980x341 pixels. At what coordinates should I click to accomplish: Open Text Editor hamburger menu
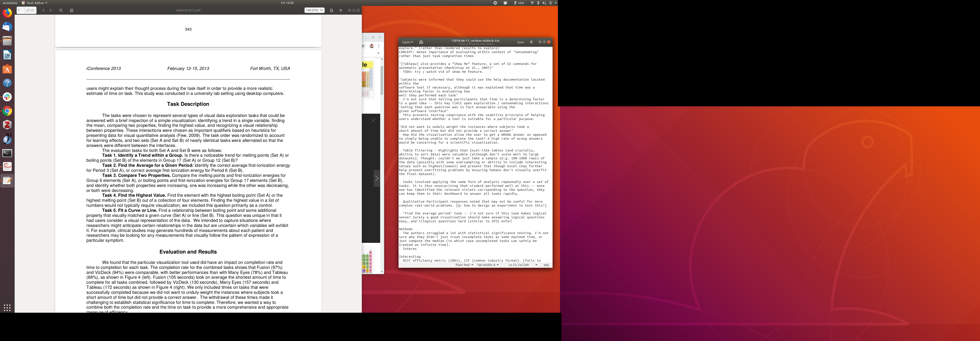[531, 42]
